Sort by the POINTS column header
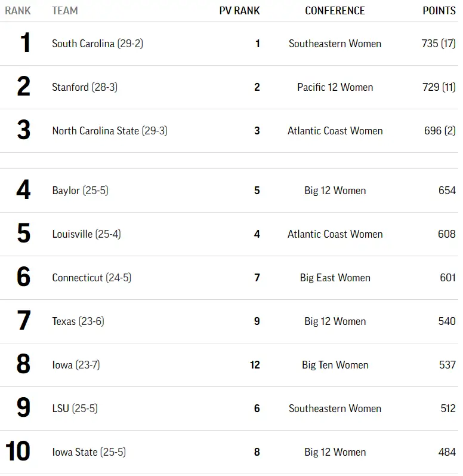 coord(439,11)
